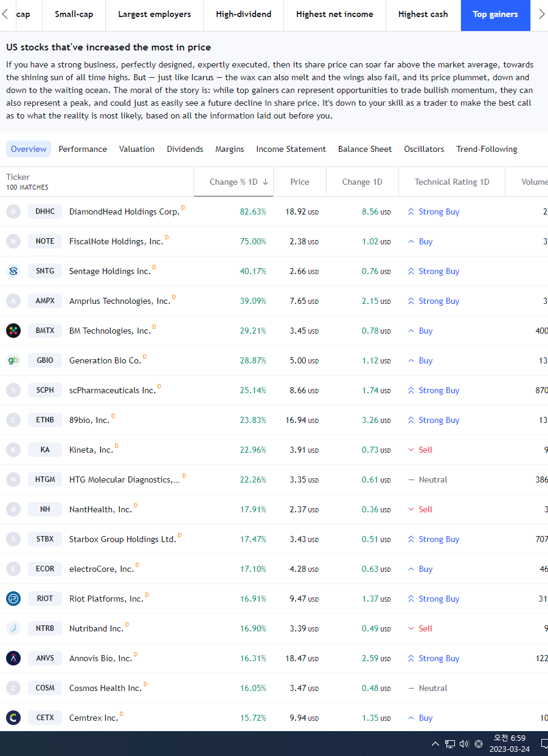Image resolution: width=548 pixels, height=756 pixels.
Task: Select the High-dividend category tab
Action: pos(243,15)
